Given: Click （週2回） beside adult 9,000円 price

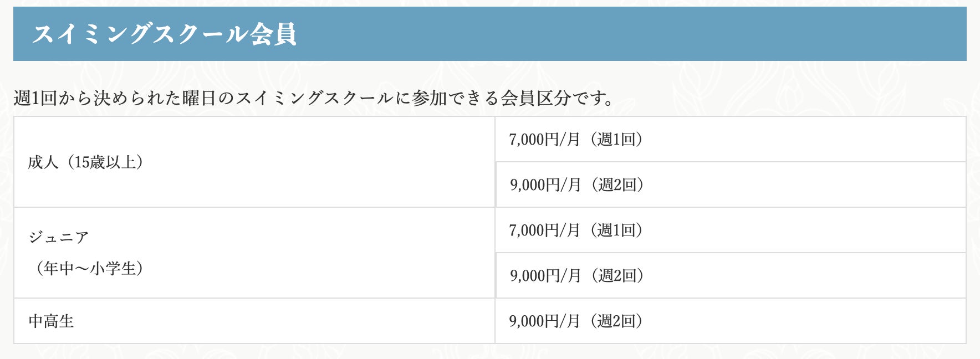Looking at the screenshot, I should pos(617,184).
